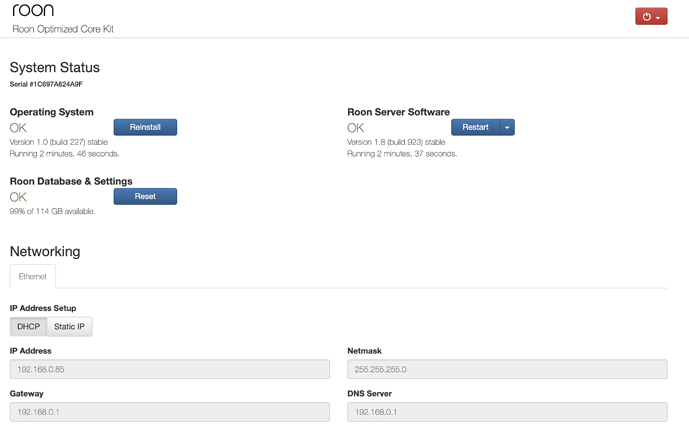Click the Netmask field
This screenshot has width=689, height=435.
coord(507,369)
